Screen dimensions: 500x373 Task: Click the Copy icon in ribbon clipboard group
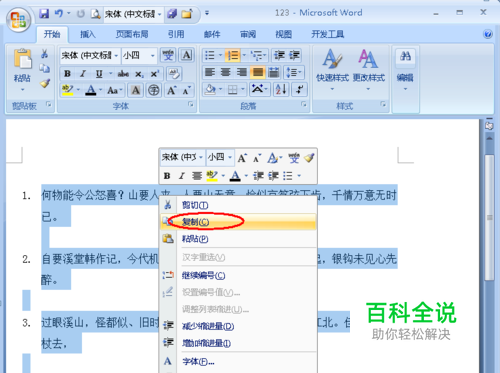point(45,68)
